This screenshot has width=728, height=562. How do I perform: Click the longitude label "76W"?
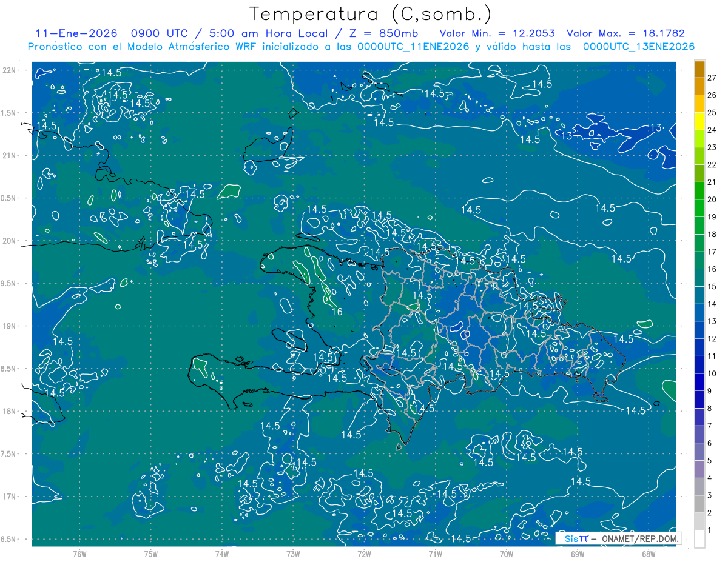tap(79, 554)
